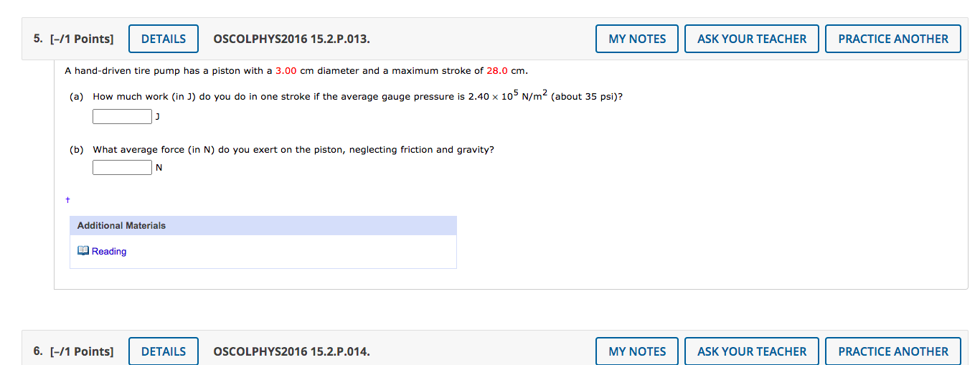Image resolution: width=980 pixels, height=365 pixels.
Task: Expand DETAILS for question 6
Action: pos(164,351)
